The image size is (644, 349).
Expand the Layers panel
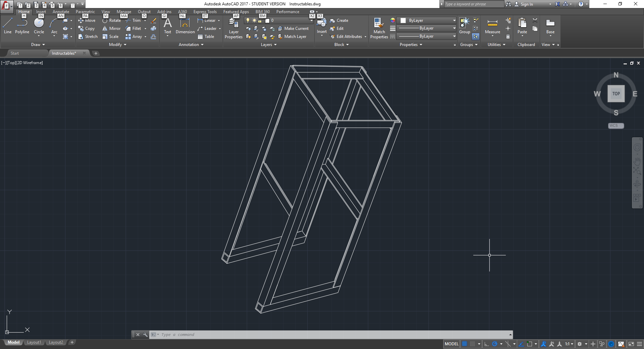(269, 45)
